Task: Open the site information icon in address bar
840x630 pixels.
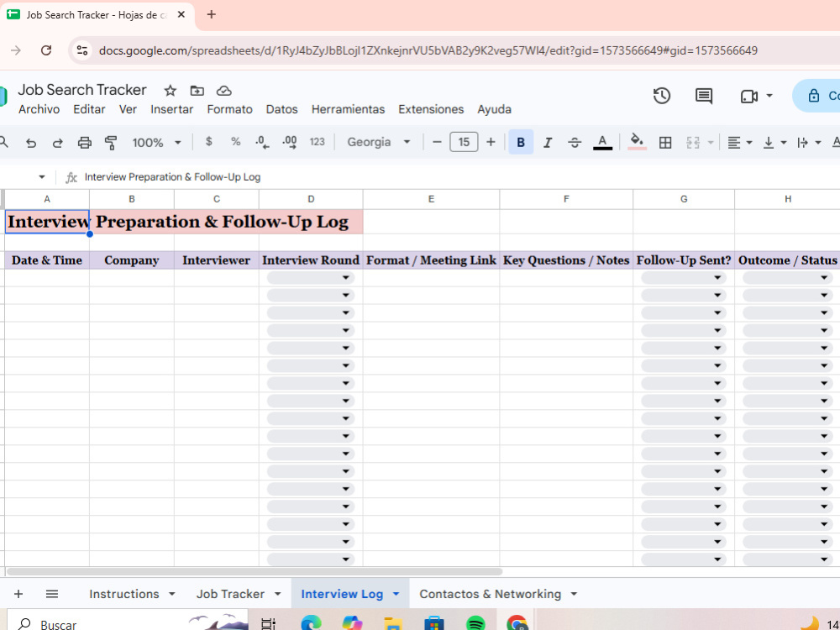Action: click(82, 50)
